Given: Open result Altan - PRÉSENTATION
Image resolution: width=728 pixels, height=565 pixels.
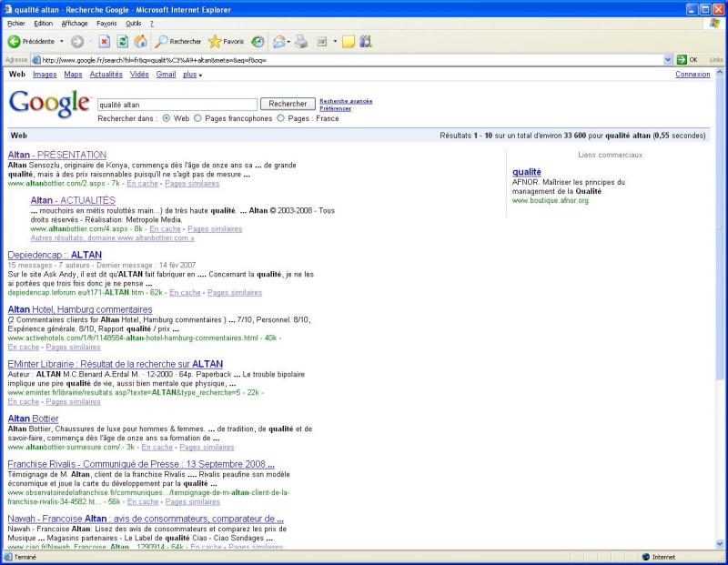Looking at the screenshot, I should coord(57,155).
